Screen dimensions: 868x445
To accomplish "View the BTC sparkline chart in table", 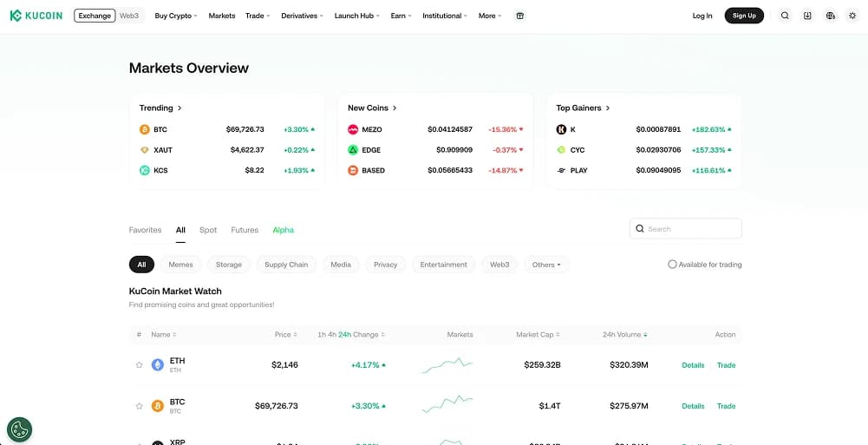I will click(447, 405).
